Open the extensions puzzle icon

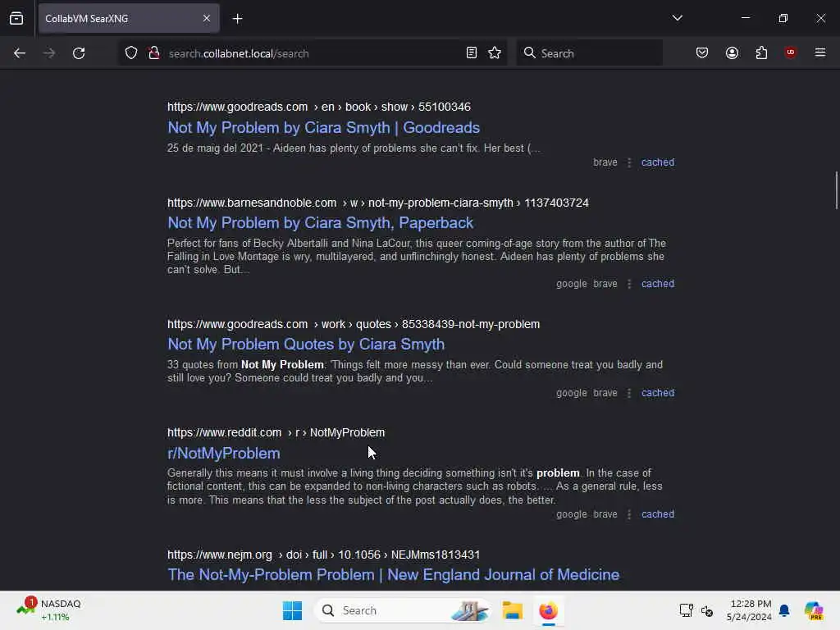pos(762,53)
